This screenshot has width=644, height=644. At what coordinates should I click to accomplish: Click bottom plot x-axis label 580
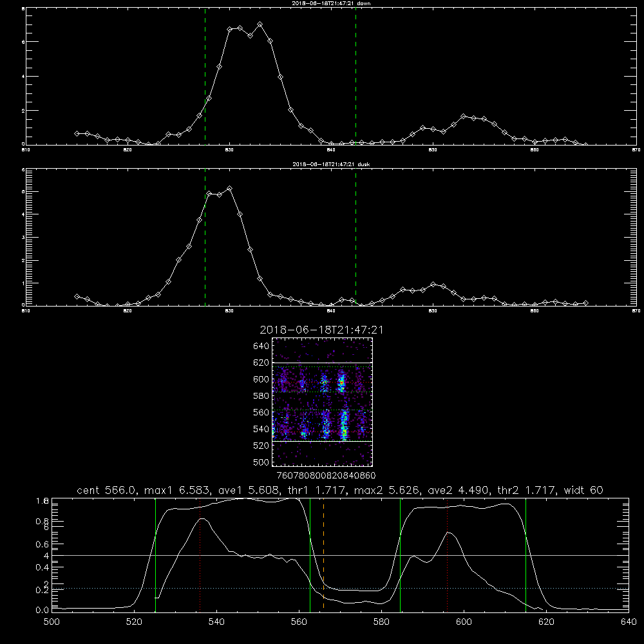(x=381, y=622)
